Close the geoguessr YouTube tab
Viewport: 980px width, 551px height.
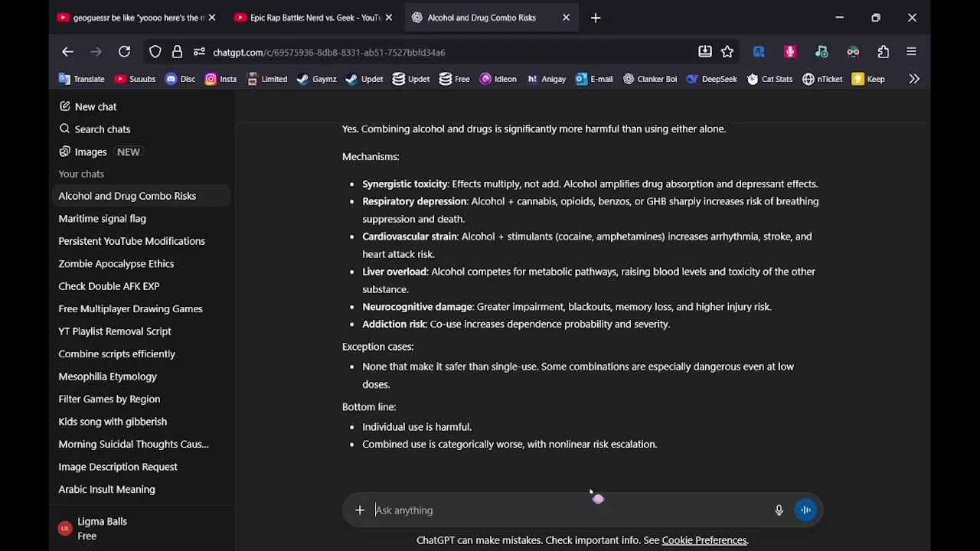[212, 18]
